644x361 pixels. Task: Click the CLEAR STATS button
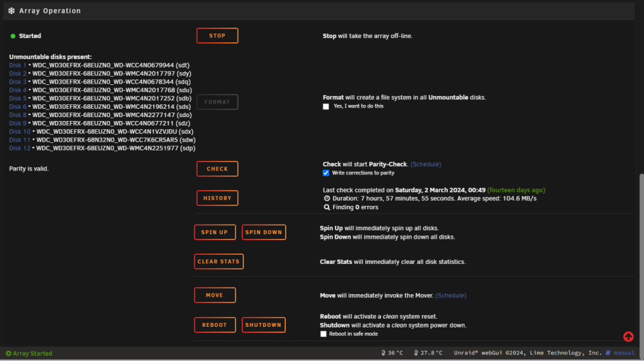tap(218, 261)
